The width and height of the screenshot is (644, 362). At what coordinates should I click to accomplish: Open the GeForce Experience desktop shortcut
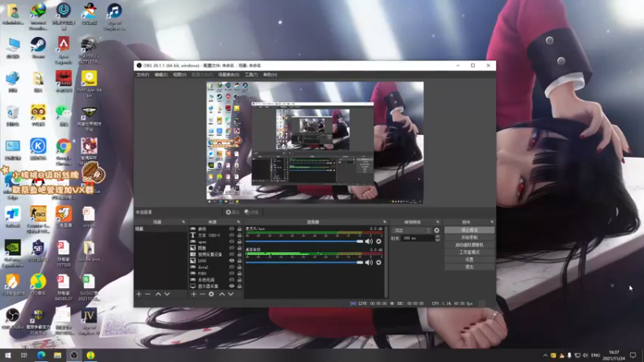tap(13, 253)
